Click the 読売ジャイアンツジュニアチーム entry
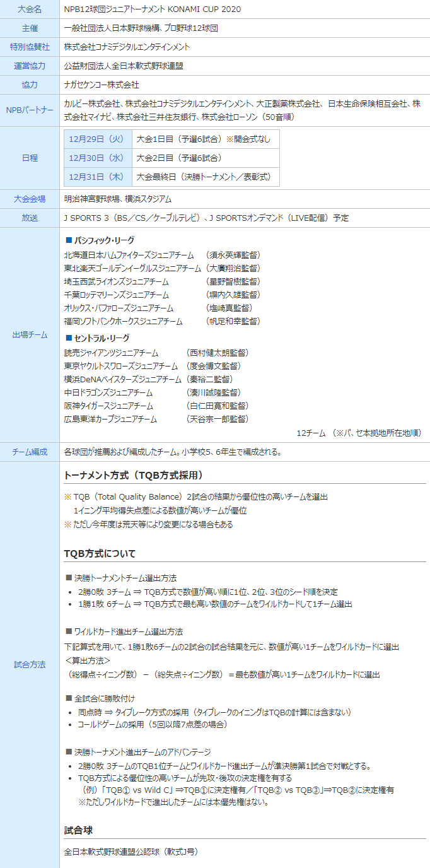The height and width of the screenshot is (868, 430). pos(111,353)
